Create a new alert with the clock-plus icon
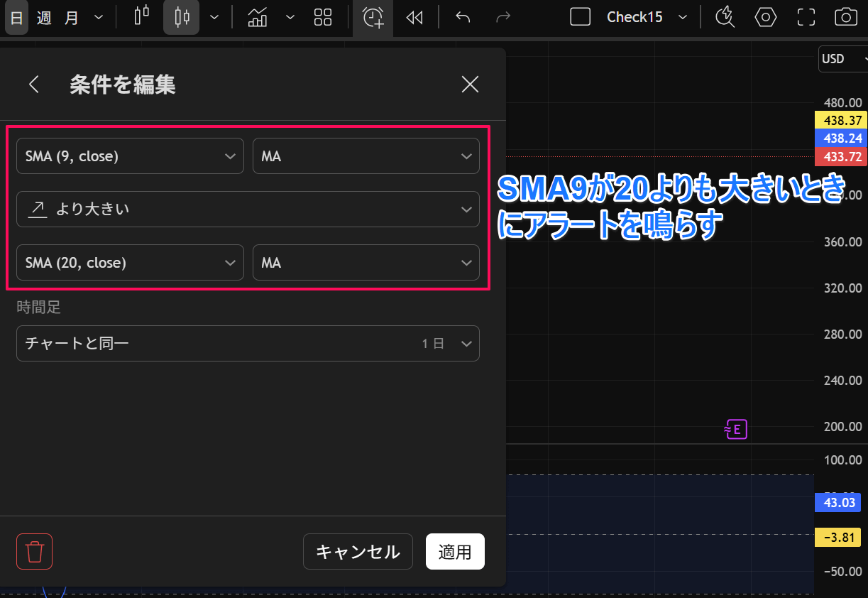The height and width of the screenshot is (598, 868). [372, 17]
